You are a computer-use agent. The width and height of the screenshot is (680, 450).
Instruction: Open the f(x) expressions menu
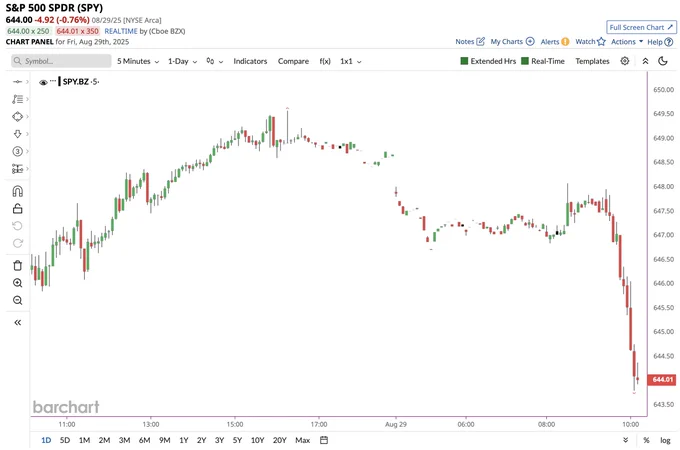coord(325,61)
